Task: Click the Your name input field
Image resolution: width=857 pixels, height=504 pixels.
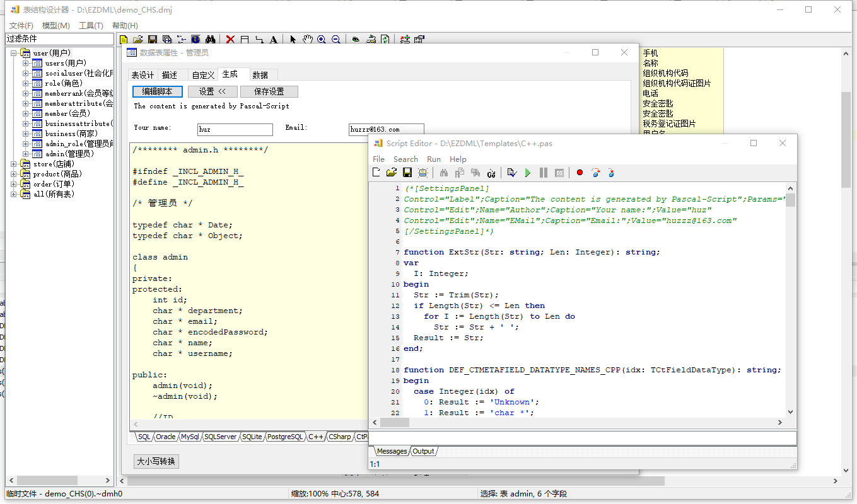Action: (x=235, y=129)
